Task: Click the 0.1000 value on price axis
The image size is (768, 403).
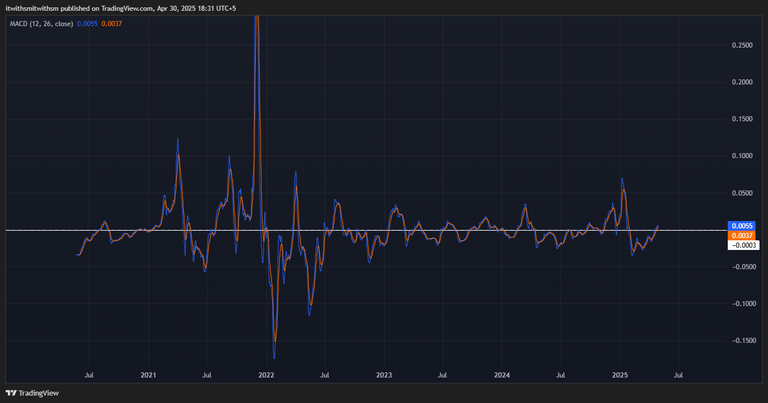Action: [x=742, y=156]
